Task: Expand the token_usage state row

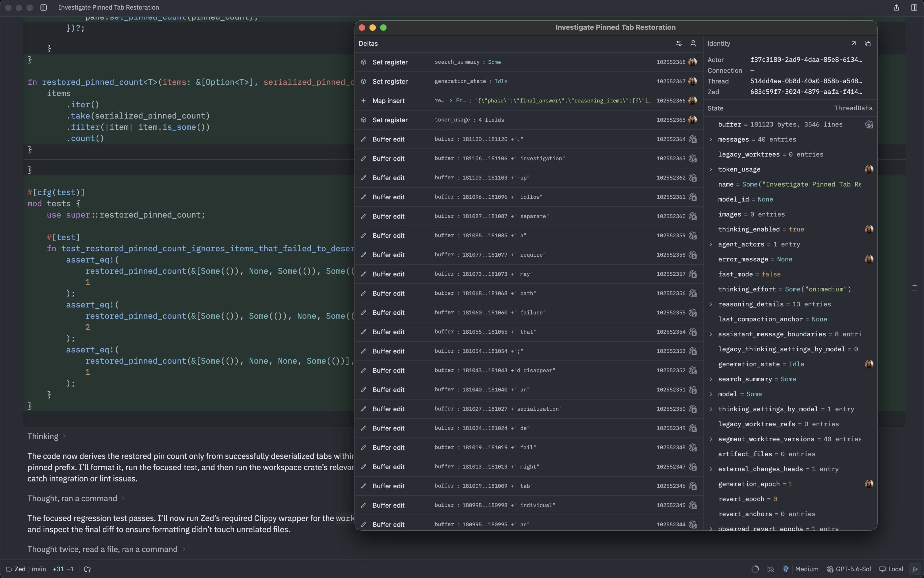Action: pos(711,169)
